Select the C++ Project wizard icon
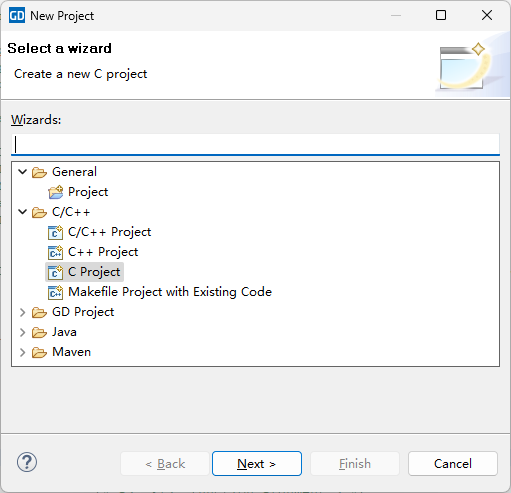This screenshot has width=511, height=493. pos(55,252)
